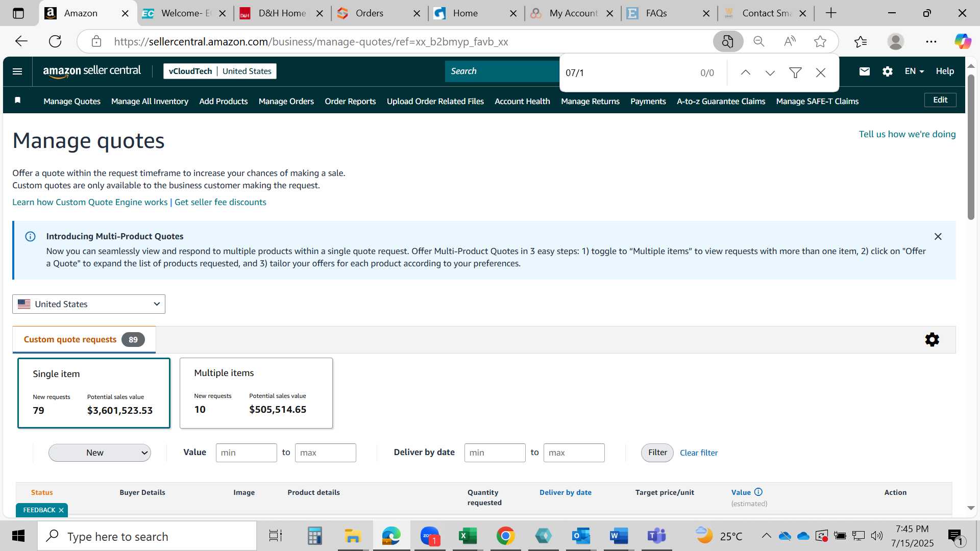Click the Edit favorites bar button

[x=940, y=100]
